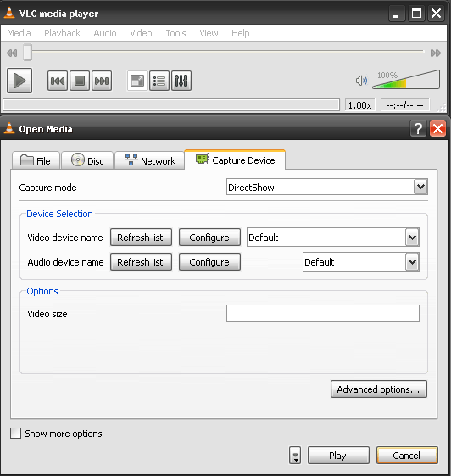451x476 pixels.
Task: Open the Media menu
Action: 19,33
